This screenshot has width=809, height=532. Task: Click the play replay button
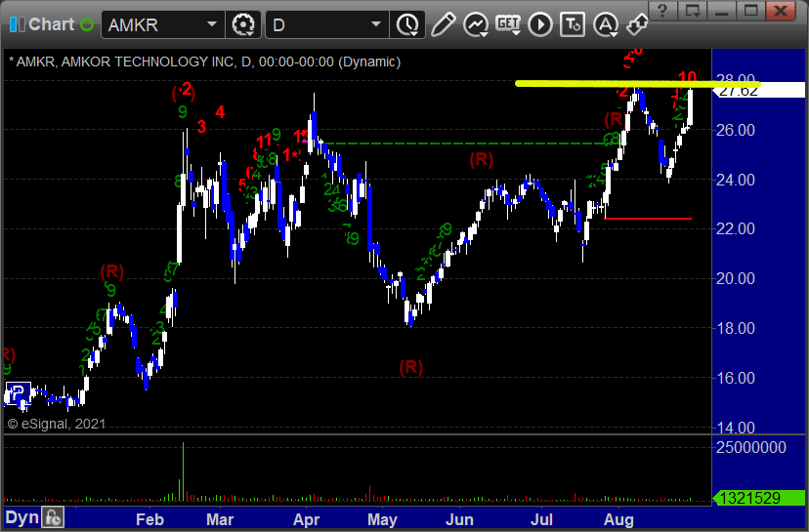click(x=540, y=24)
